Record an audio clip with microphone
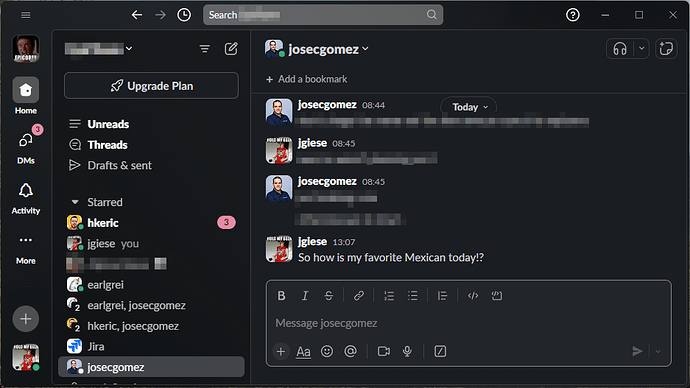 pos(407,351)
